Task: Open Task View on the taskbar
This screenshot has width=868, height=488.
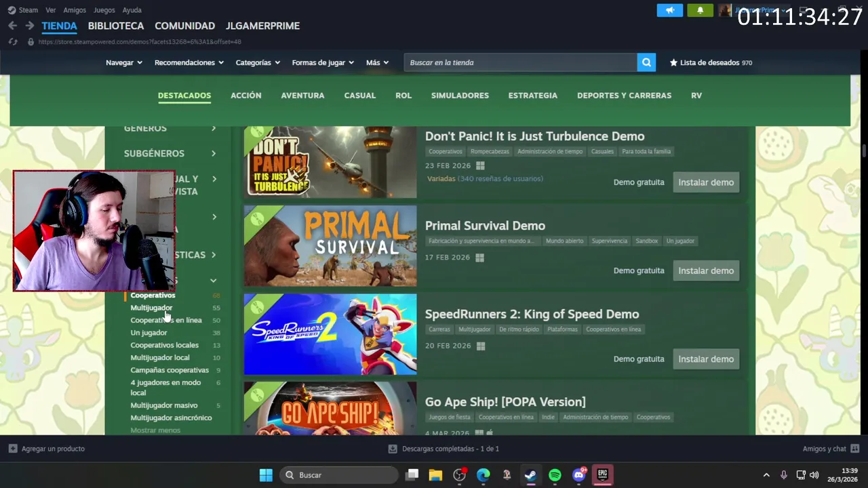Action: pyautogui.click(x=412, y=475)
